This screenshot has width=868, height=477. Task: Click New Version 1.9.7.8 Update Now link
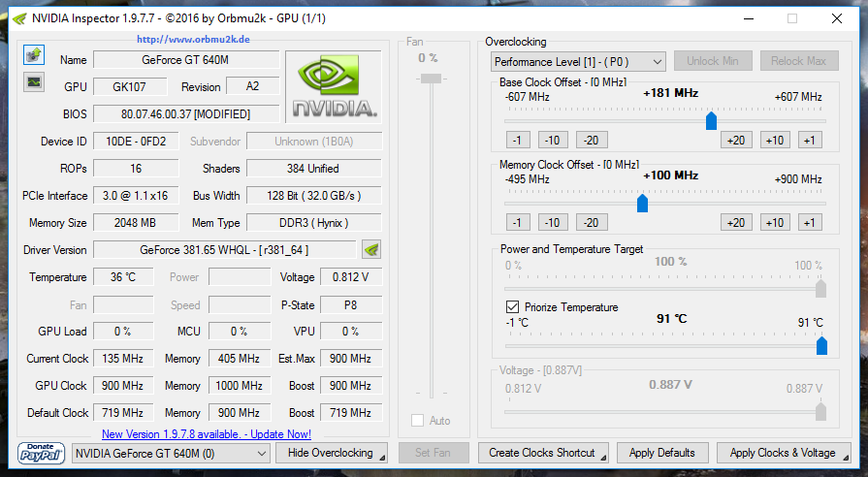tap(207, 434)
